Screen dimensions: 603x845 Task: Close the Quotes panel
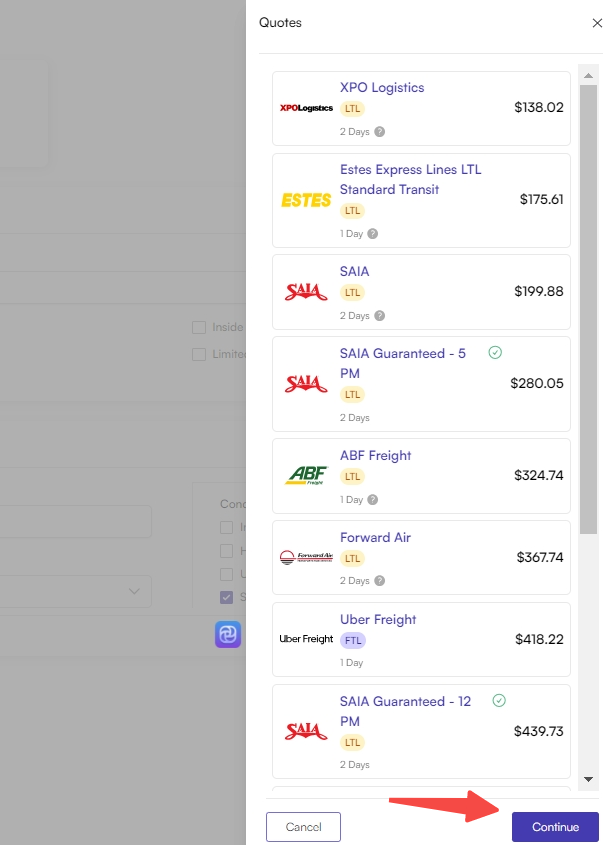pyautogui.click(x=597, y=23)
